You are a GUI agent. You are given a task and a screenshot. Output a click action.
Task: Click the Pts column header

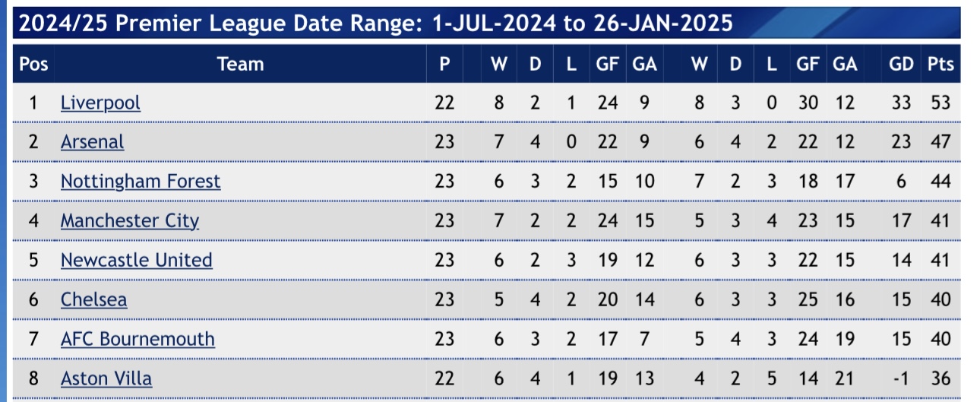click(x=940, y=64)
